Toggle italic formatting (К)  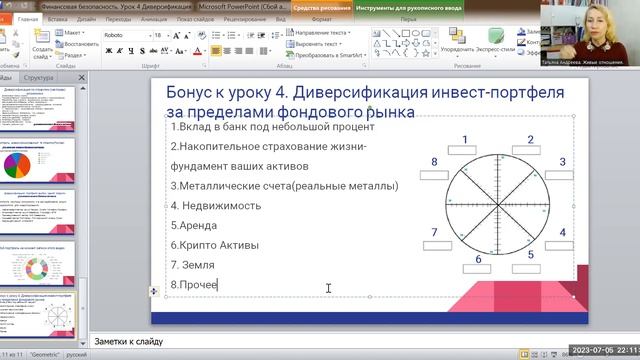pos(120,51)
